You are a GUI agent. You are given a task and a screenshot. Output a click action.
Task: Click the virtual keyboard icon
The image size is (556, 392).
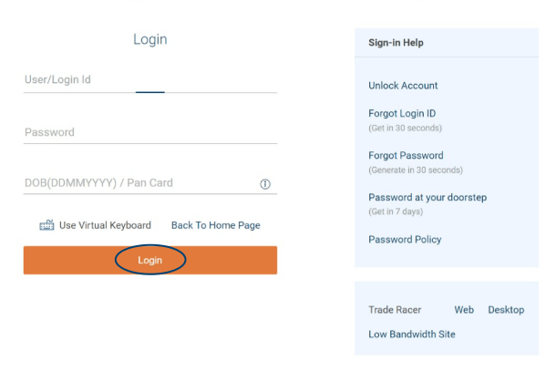point(47,225)
